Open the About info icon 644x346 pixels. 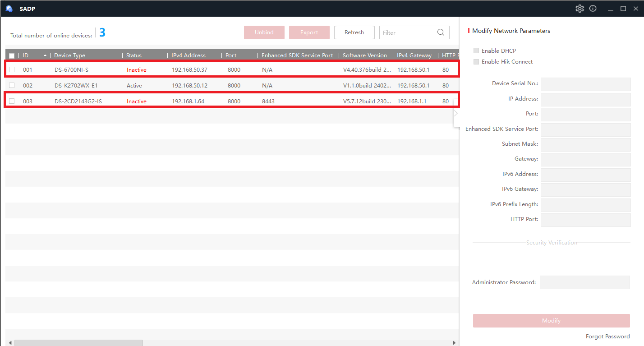tap(593, 9)
